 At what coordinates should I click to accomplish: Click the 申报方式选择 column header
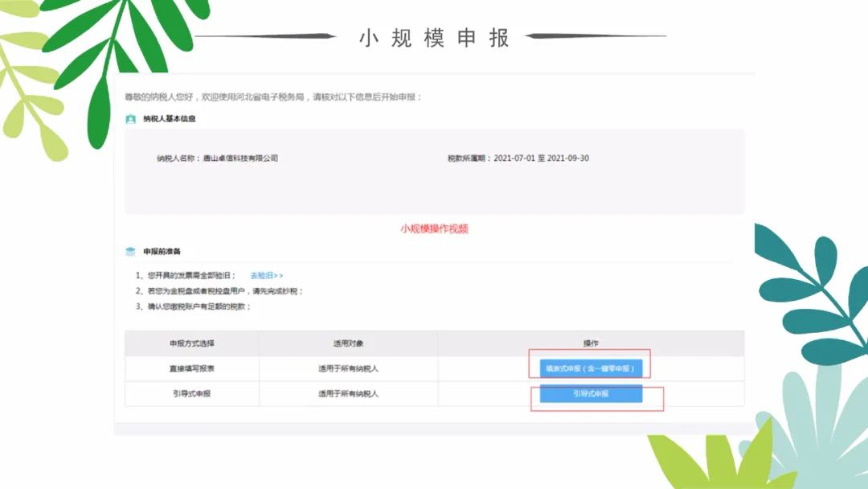tap(191, 343)
